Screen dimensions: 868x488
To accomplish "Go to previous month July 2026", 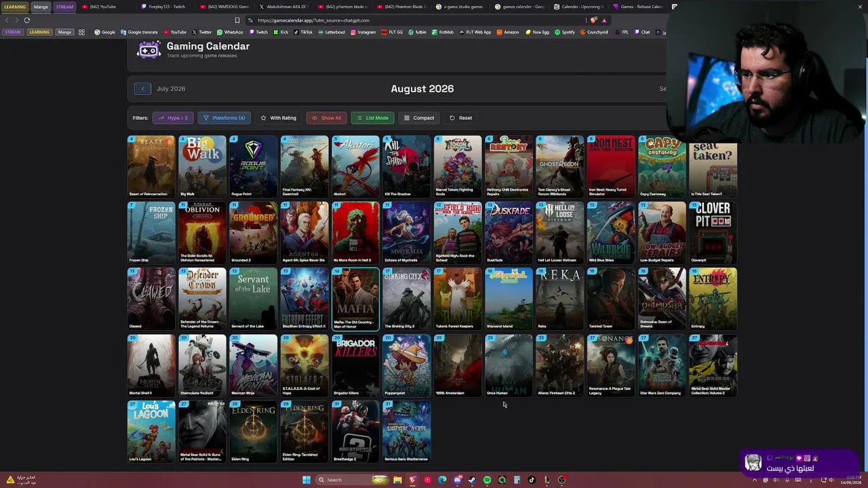I will [x=142, y=89].
